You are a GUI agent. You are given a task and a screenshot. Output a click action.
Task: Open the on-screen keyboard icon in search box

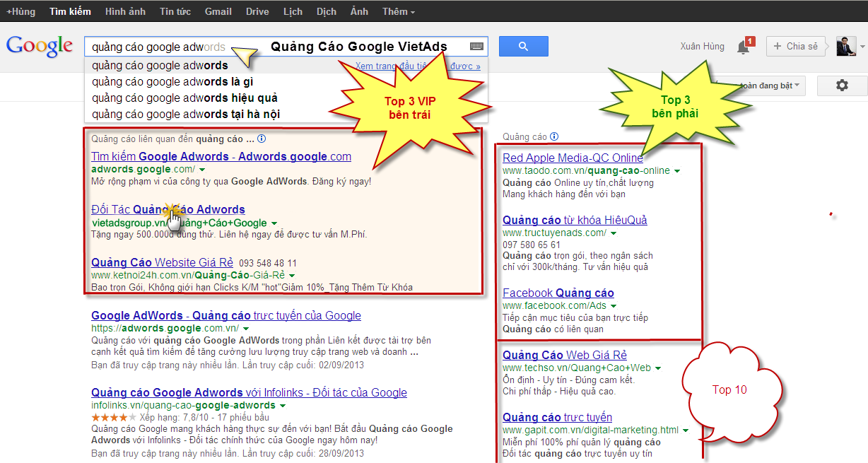pyautogui.click(x=476, y=47)
